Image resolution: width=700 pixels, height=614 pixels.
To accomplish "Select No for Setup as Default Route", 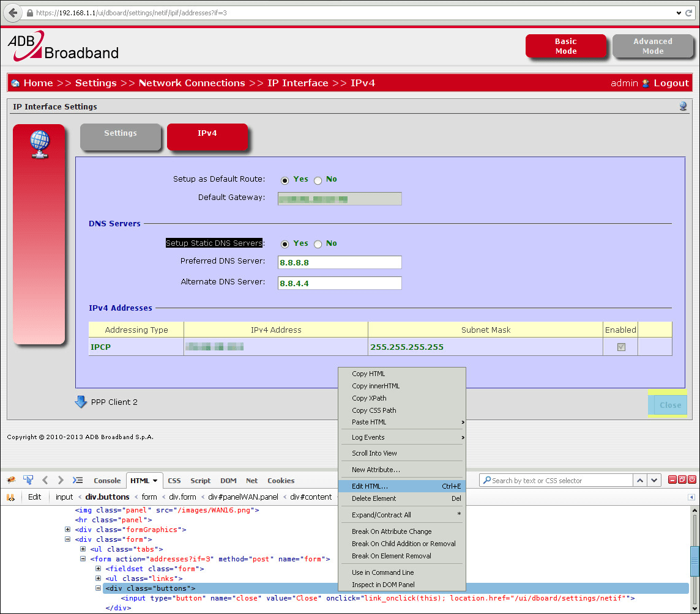I will tap(318, 180).
